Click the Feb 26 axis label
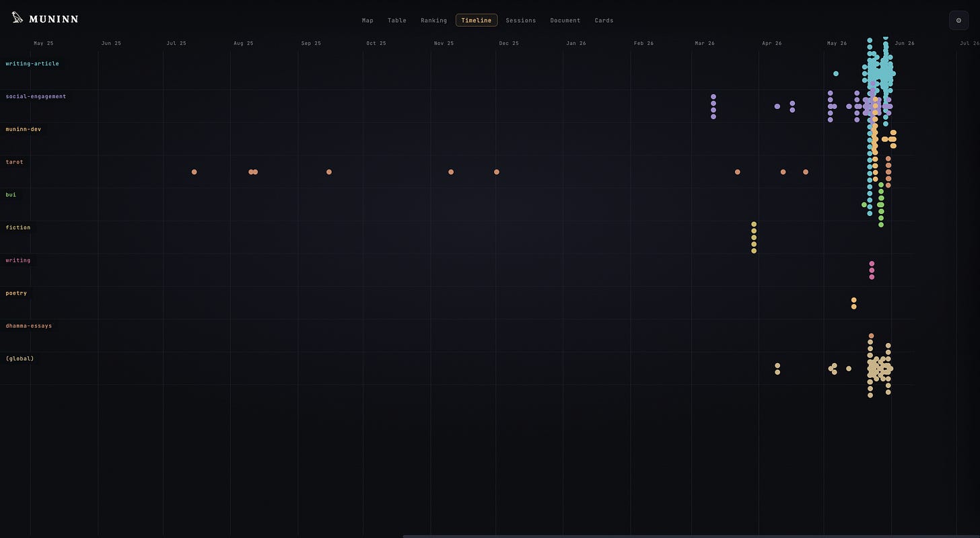This screenshot has height=538, width=980. click(x=643, y=43)
